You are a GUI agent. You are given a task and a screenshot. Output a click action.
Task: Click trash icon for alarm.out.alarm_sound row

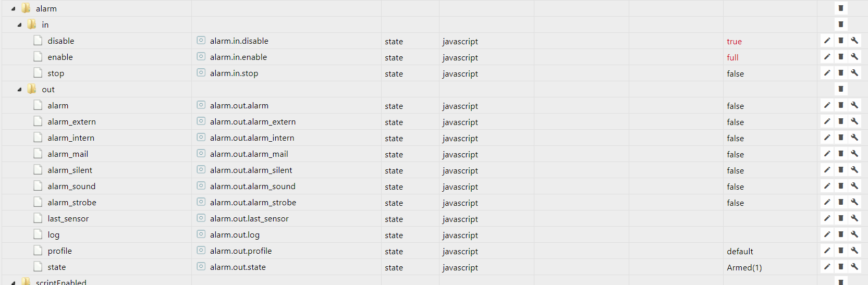click(841, 186)
